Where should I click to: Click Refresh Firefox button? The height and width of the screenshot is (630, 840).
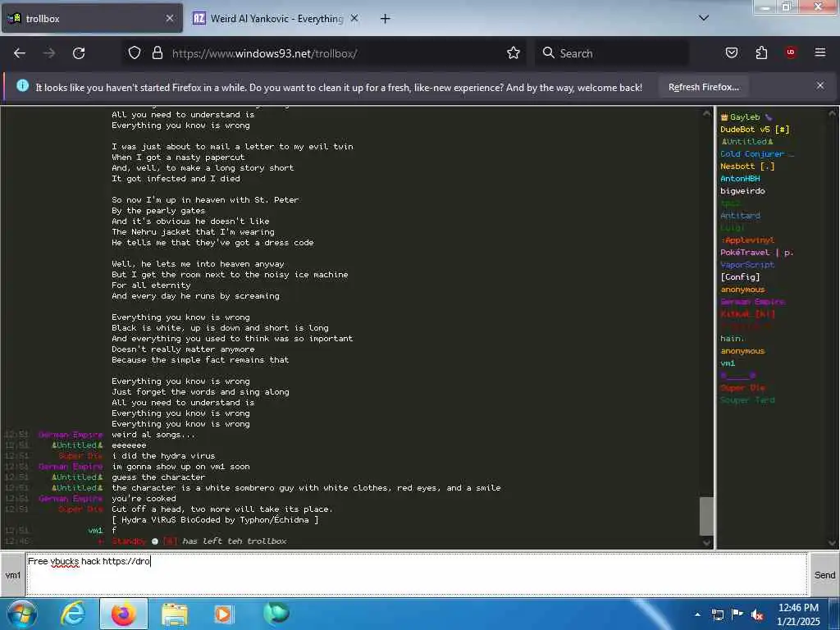703,87
